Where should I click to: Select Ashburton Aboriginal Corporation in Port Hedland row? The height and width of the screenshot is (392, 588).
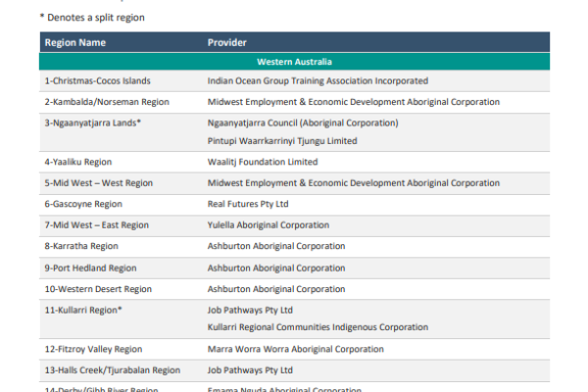276,268
